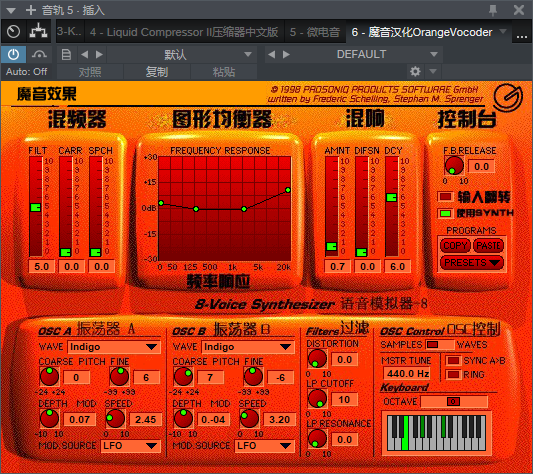The width and height of the screenshot is (533, 474).
Task: Go to next 默认 preset arrow
Action: pyautogui.click(x=99, y=54)
